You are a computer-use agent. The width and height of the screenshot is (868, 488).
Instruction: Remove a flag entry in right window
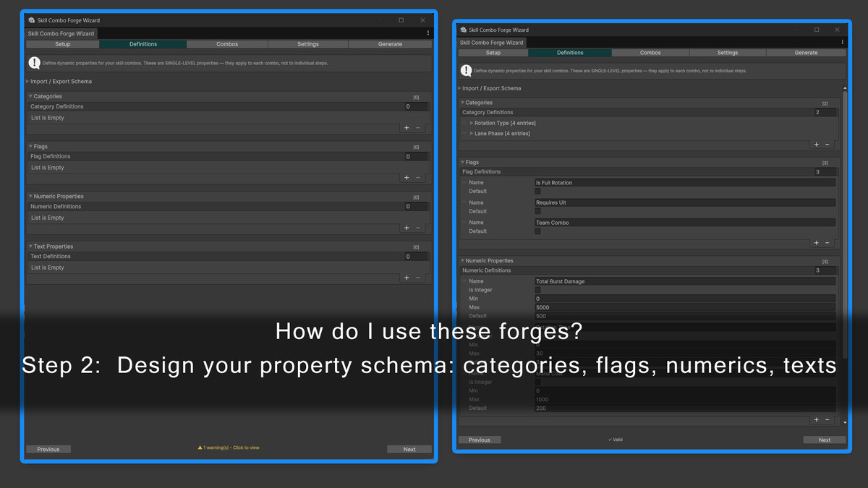[827, 243]
